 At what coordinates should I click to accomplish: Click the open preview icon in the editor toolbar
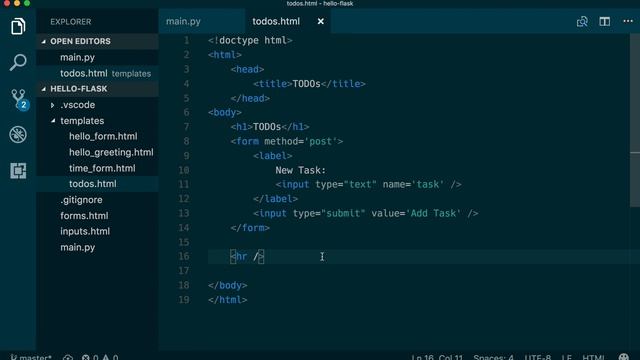tap(582, 21)
